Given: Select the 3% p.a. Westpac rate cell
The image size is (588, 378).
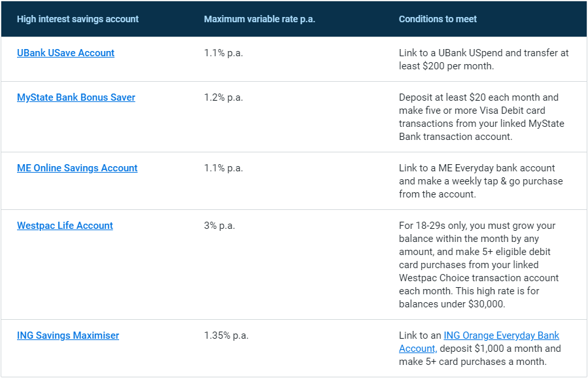Looking at the screenshot, I should pyautogui.click(x=219, y=226).
